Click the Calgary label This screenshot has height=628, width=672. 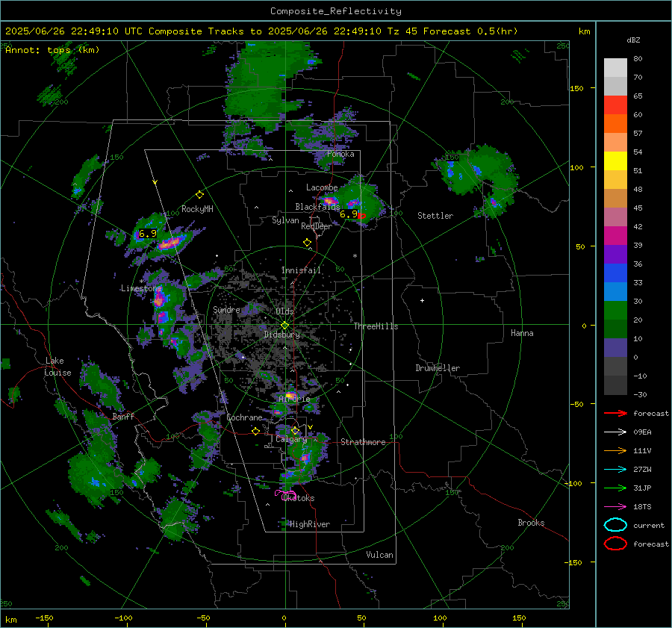point(291,439)
